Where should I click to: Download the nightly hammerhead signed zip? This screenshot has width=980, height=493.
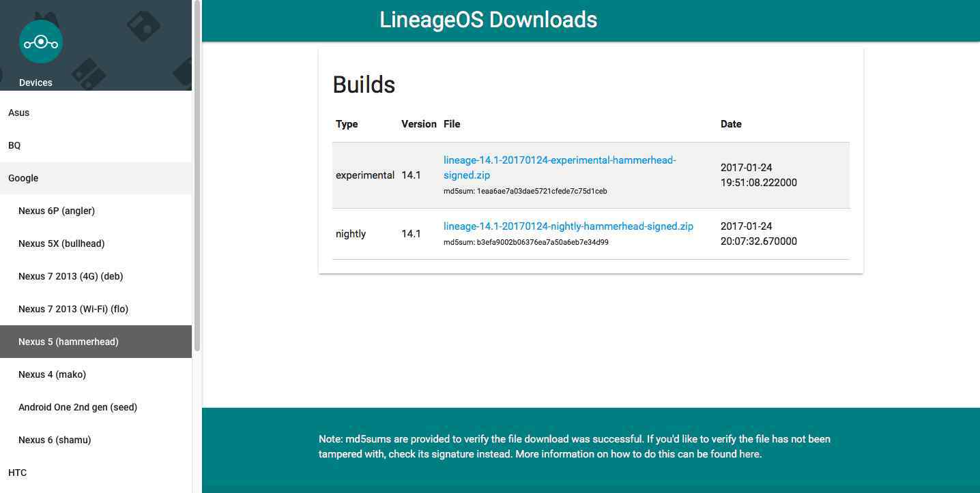[568, 226]
